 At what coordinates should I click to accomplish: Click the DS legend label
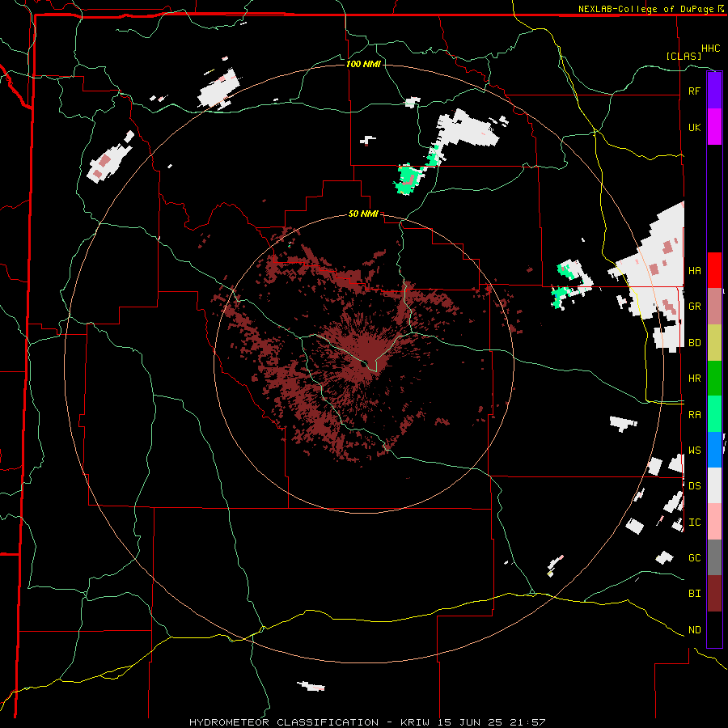pos(694,486)
